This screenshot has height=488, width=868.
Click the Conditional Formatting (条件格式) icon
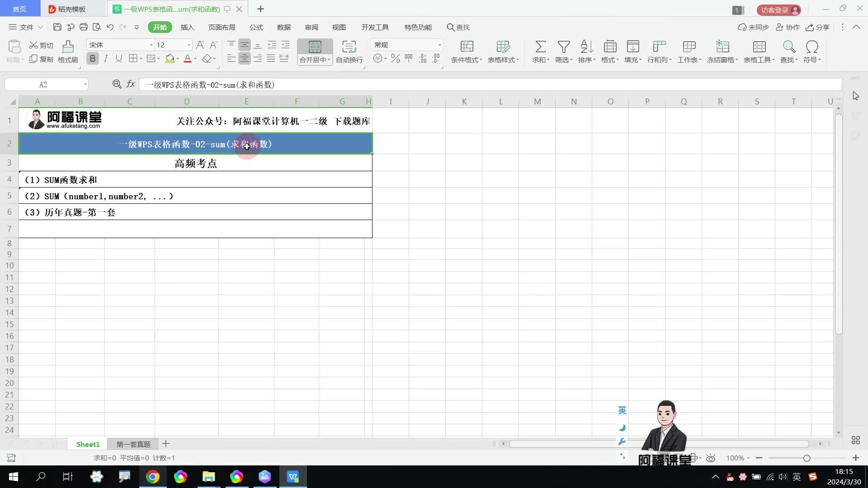(467, 47)
